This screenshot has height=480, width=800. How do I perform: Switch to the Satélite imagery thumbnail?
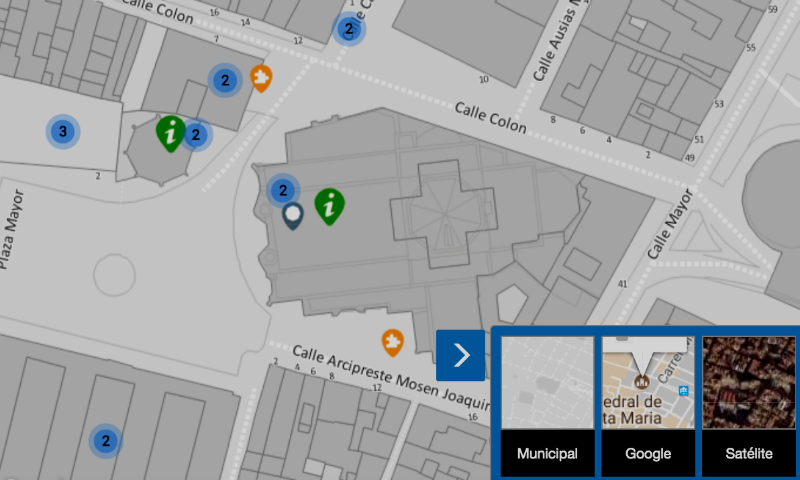749,383
